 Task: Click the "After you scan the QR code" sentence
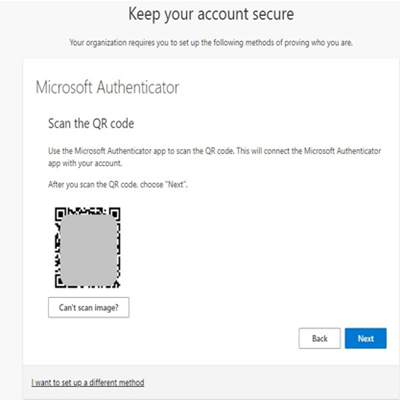click(x=118, y=184)
